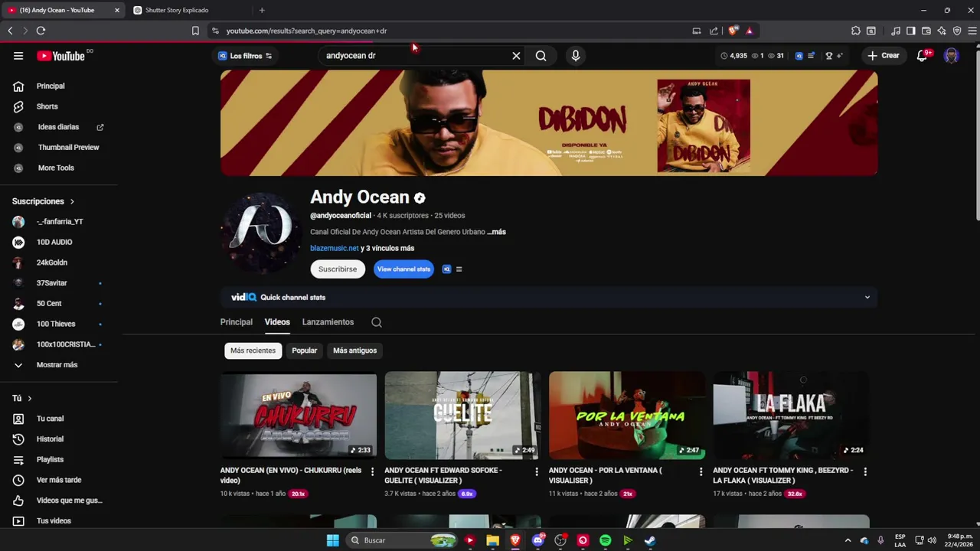The image size is (980, 551).
Task: Start voice search with the microphone
Action: (x=576, y=56)
